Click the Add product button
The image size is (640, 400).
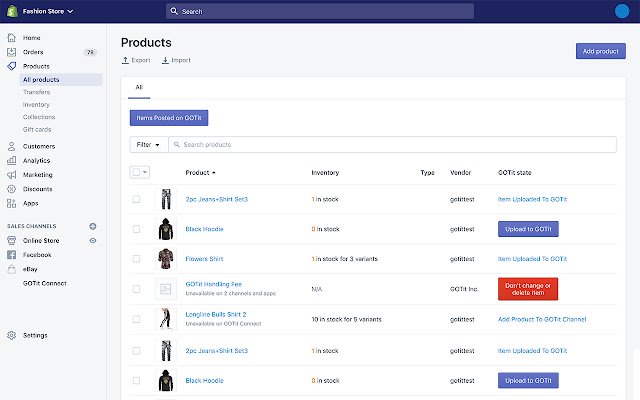point(600,51)
